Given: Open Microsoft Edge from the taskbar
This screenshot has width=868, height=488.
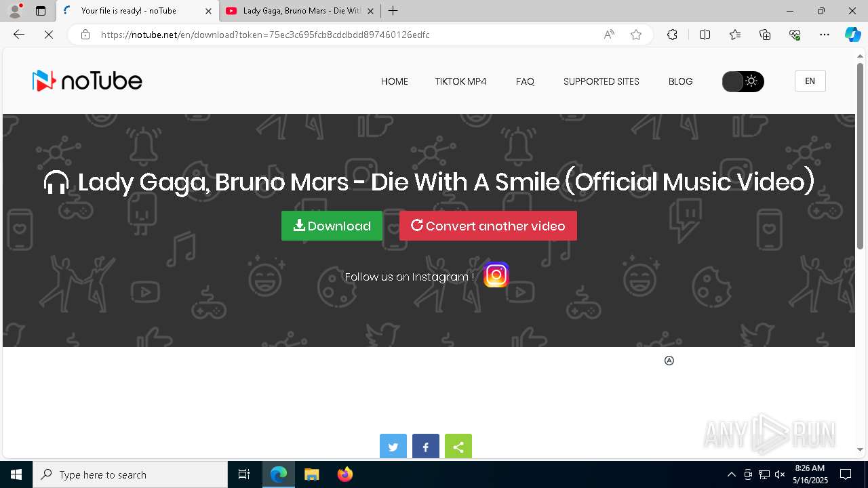Looking at the screenshot, I should coord(279,474).
